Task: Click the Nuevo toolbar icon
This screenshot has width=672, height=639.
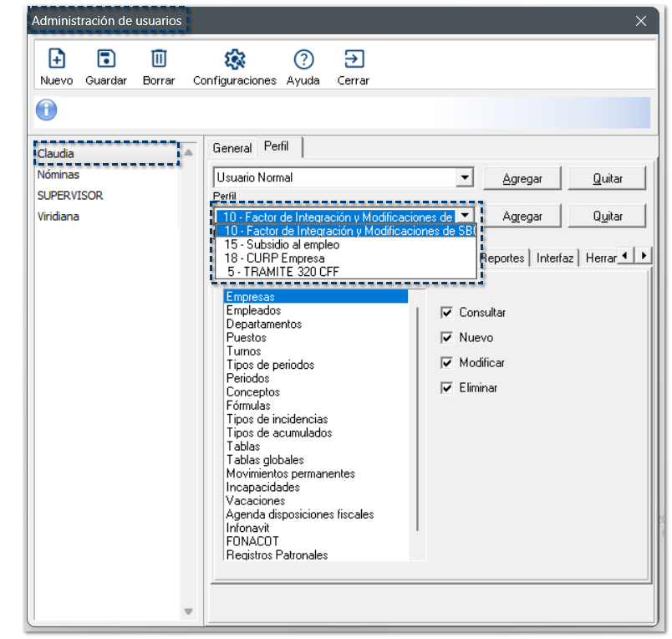Action: click(x=56, y=59)
